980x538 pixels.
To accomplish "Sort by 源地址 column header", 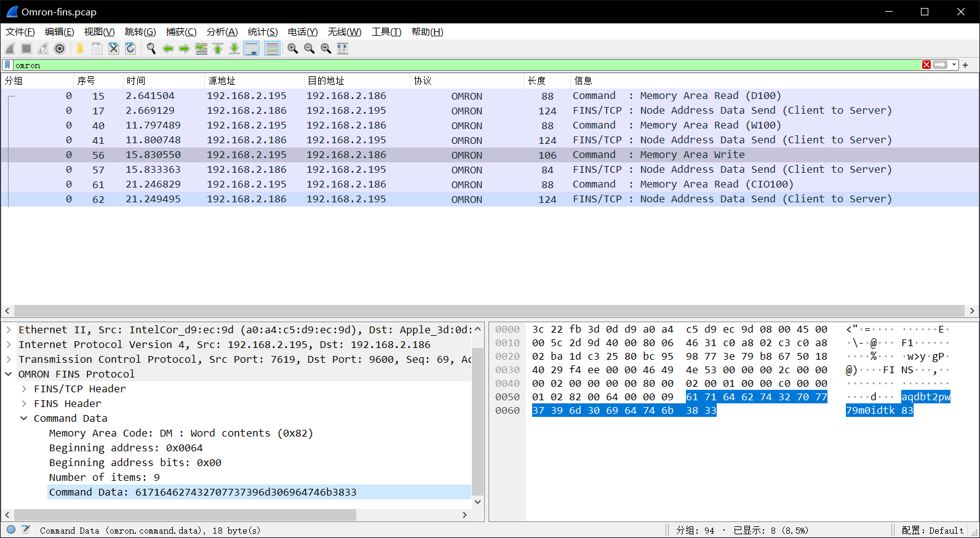I will point(253,81).
